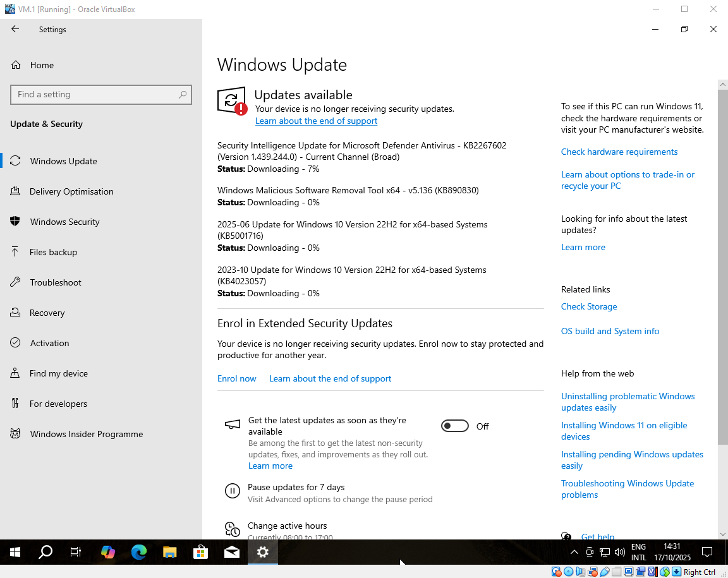
Task: Go to the Recovery settings page
Action: pyautogui.click(x=47, y=313)
